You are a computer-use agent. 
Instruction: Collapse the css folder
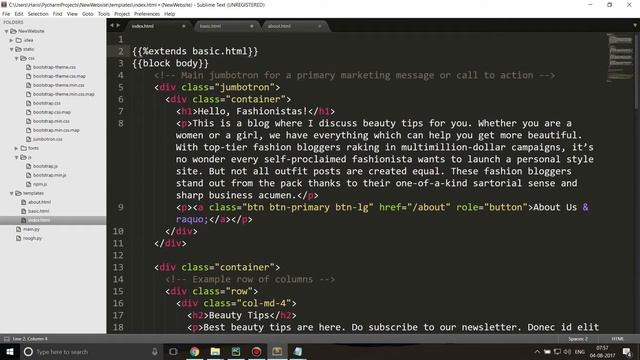tap(16, 58)
